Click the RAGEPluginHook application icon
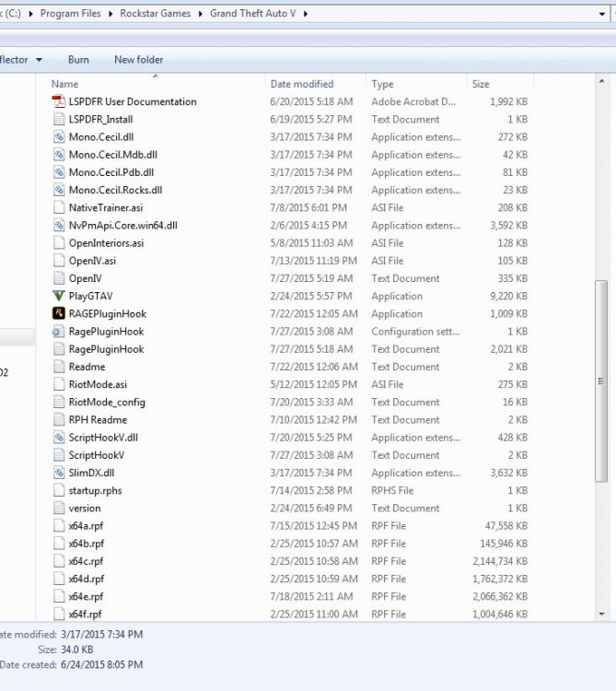 (x=59, y=313)
